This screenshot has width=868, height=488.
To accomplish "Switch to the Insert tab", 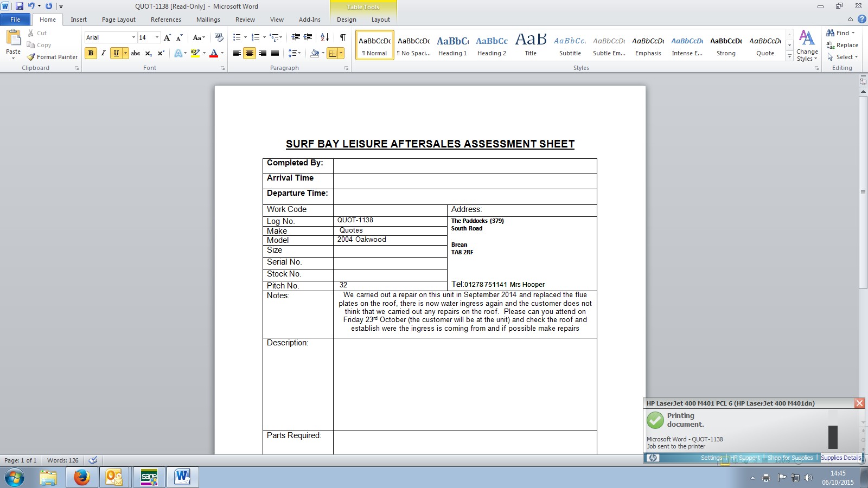I will coord(79,20).
